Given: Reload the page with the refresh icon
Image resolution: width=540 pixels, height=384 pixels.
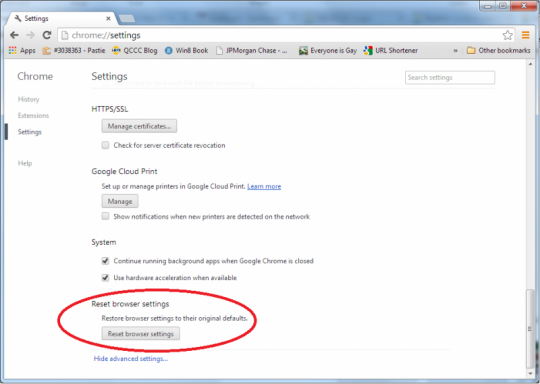Looking at the screenshot, I should pyautogui.click(x=47, y=35).
